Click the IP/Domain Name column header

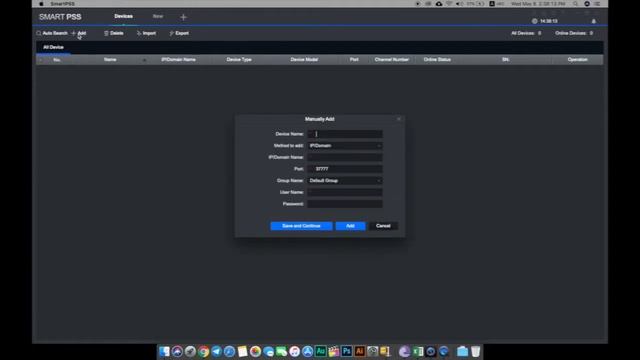178,60
